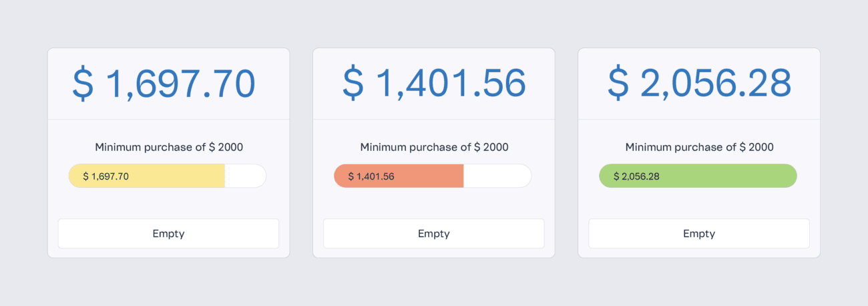Select the large $ 2,056.28 total heading
Screen dimensions: 868x306
[699, 84]
